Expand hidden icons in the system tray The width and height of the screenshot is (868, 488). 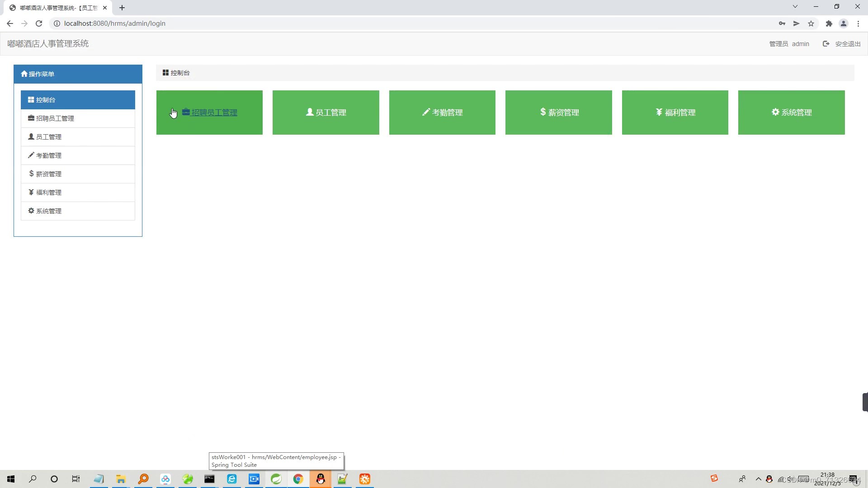tap(758, 479)
